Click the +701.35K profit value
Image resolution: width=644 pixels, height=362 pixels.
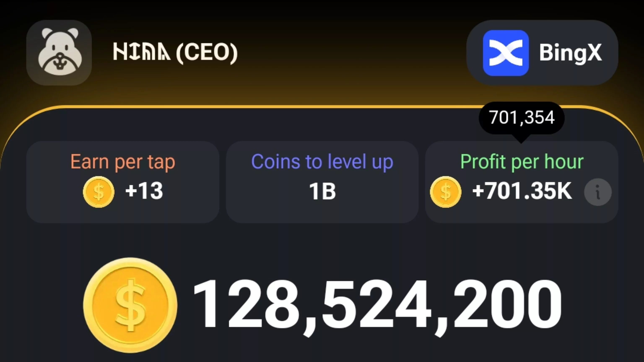522,191
